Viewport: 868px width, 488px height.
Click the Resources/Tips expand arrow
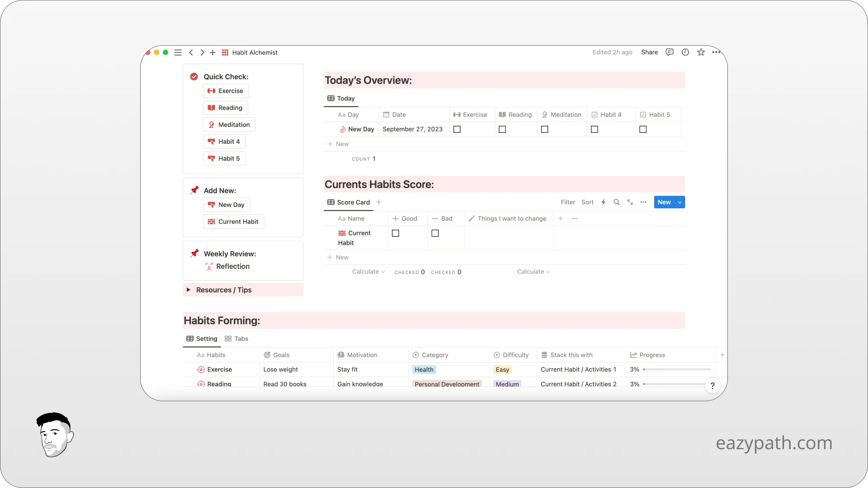pyautogui.click(x=189, y=290)
